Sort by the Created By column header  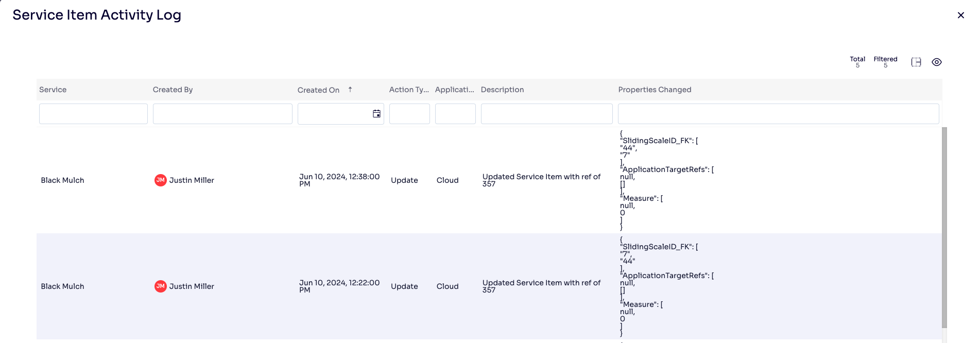173,90
